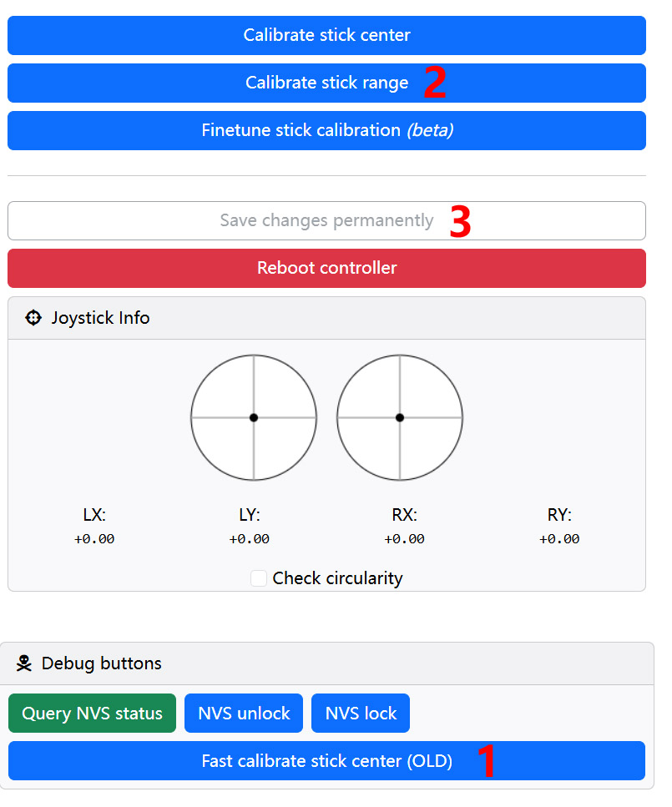
Task: Click the Joystick Info panel header text
Action: pyautogui.click(x=100, y=318)
